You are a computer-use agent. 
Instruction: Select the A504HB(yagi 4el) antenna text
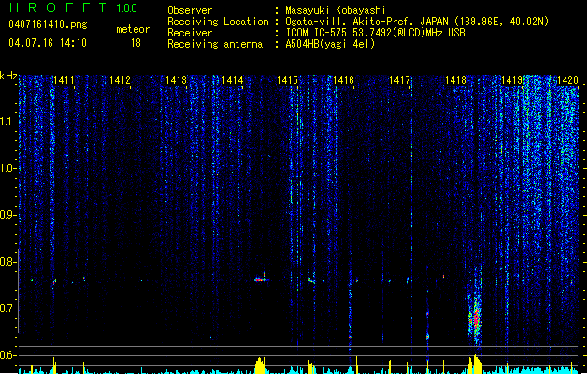tap(330, 44)
